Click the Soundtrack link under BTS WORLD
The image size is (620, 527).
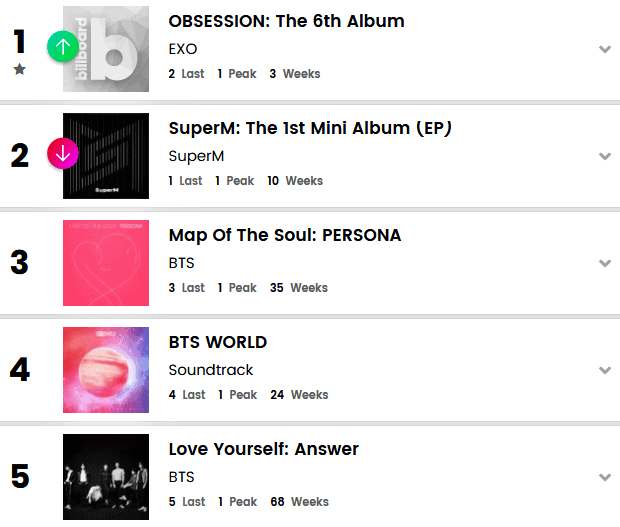[210, 370]
